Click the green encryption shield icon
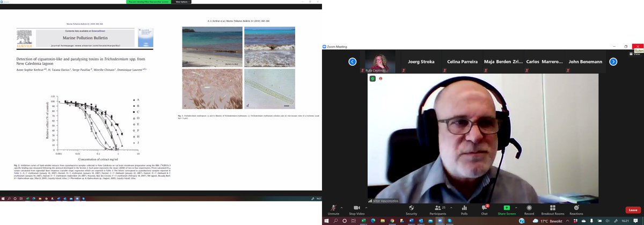Image resolution: width=644 pixels, height=225 pixels. click(x=372, y=78)
